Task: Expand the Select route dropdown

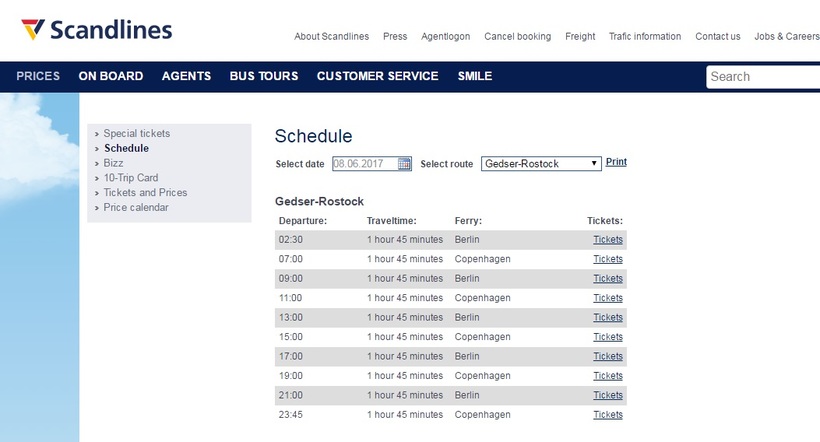Action: (x=541, y=164)
